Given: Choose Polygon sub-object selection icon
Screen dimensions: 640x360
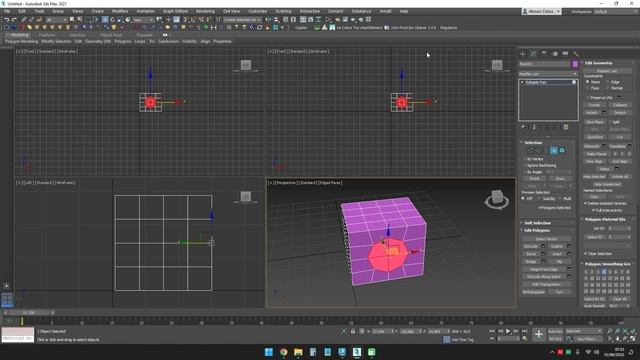Looking at the screenshot, I should click(554, 151).
